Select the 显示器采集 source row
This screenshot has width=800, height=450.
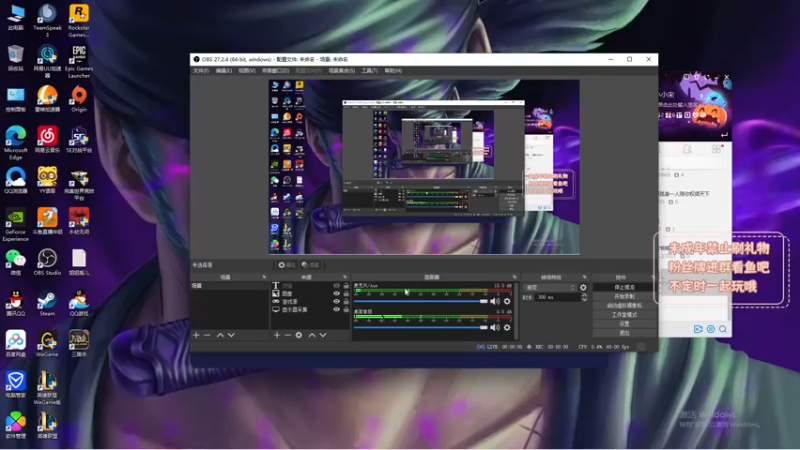click(x=310, y=310)
